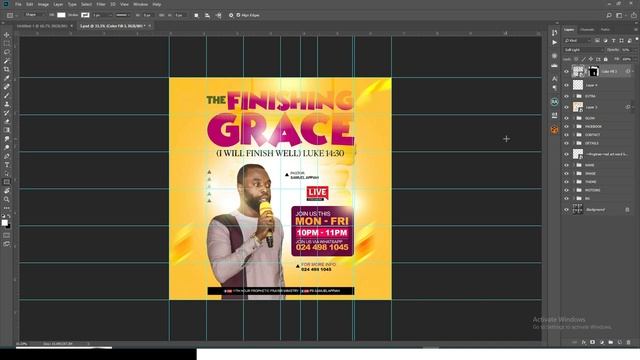This screenshot has width=640, height=360.
Task: Click the delete layer trash icon
Action: point(628,342)
